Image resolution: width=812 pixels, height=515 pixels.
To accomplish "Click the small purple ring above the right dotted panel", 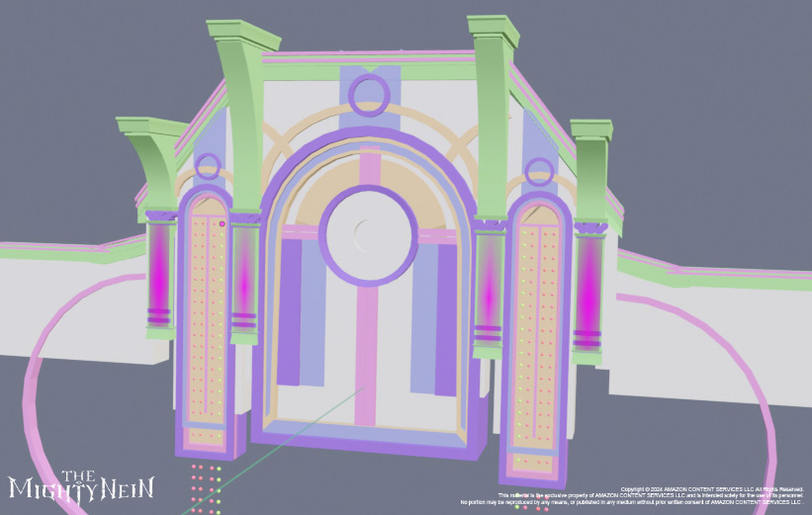I will click(539, 172).
